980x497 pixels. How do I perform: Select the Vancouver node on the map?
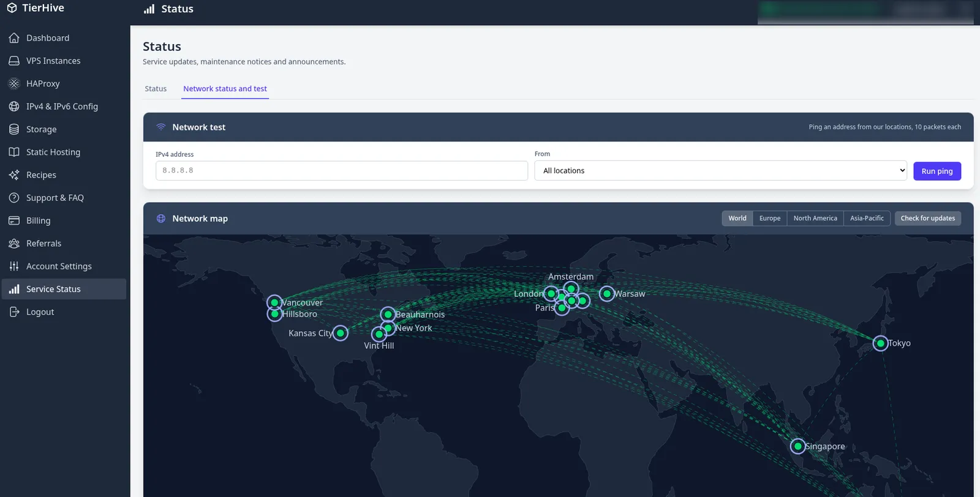click(x=274, y=302)
